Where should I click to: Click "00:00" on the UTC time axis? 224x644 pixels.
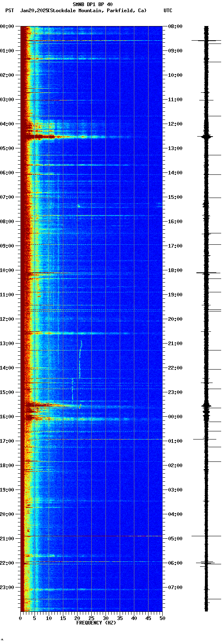point(175,417)
